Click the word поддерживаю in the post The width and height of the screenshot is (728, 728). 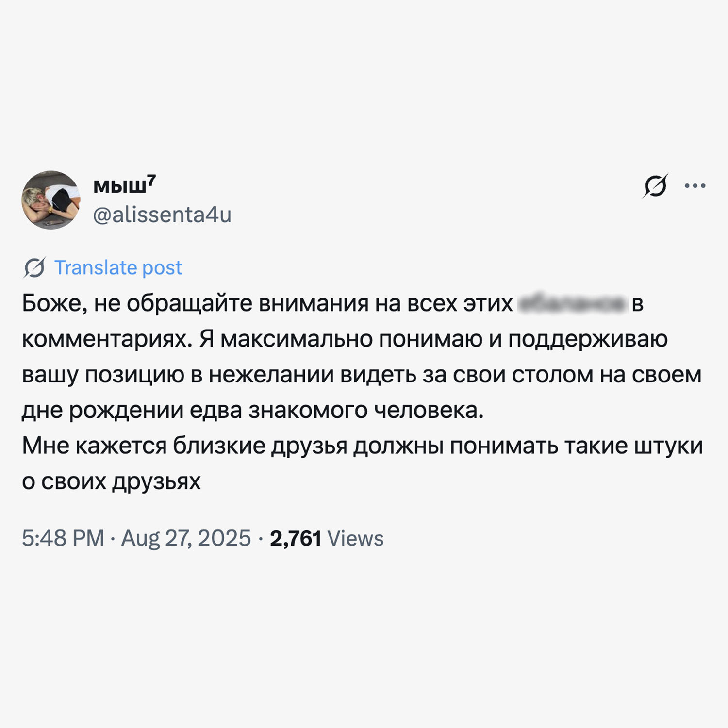(588, 339)
